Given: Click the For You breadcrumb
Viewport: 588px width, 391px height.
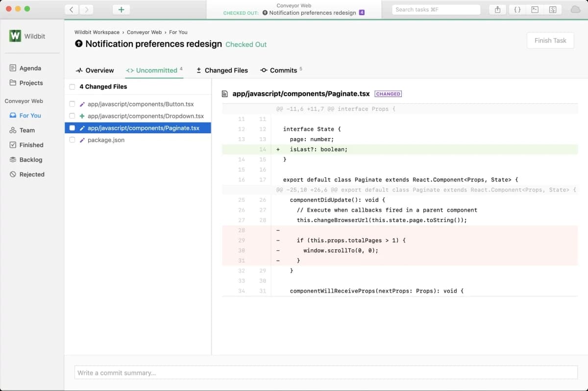Looking at the screenshot, I should click(178, 32).
